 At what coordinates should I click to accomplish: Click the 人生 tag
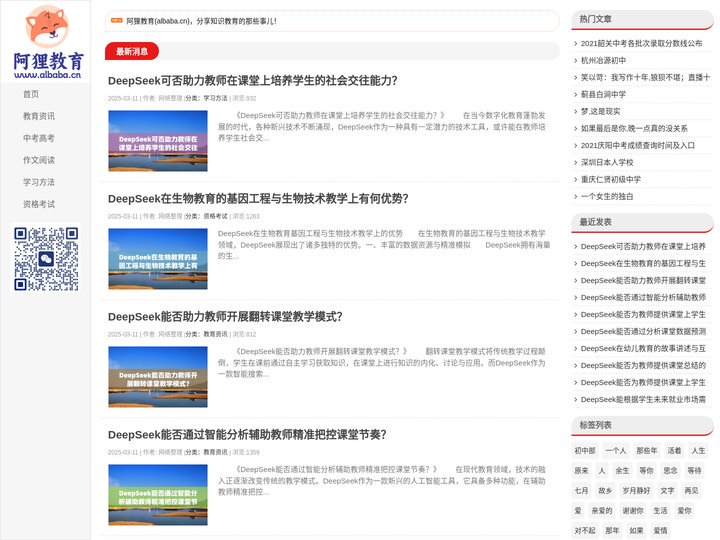pos(698,451)
